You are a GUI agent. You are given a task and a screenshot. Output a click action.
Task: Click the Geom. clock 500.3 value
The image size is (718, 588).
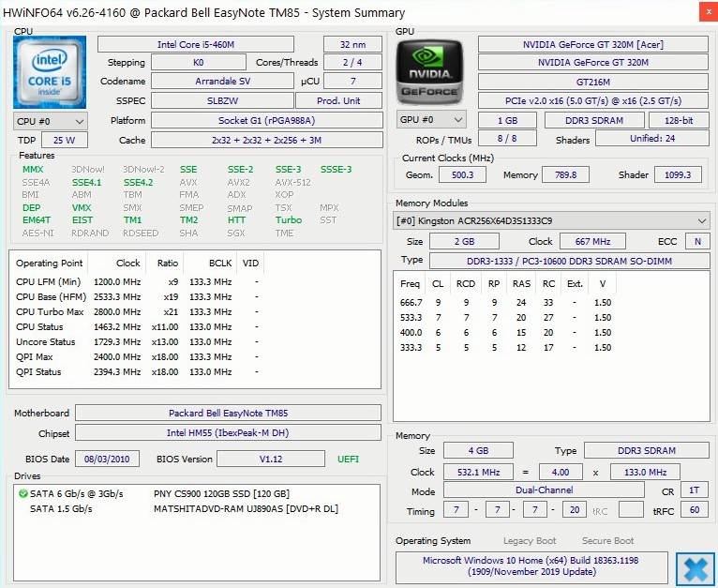click(x=462, y=174)
